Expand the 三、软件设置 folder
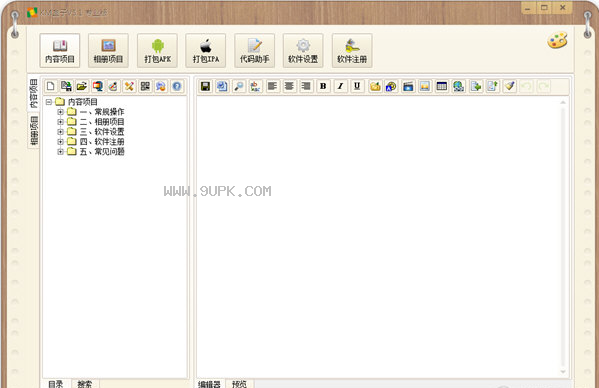The image size is (599, 388). pos(60,132)
